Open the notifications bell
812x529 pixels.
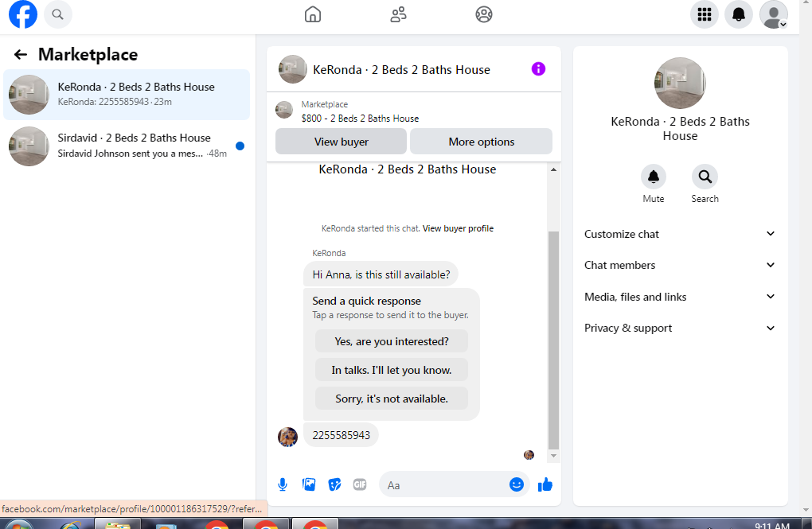click(739, 14)
